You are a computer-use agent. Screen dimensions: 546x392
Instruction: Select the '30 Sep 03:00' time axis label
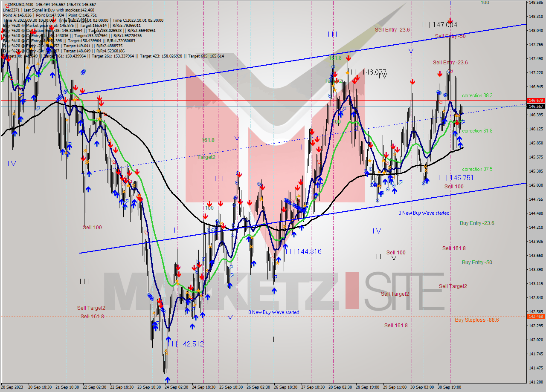click(x=422, y=387)
